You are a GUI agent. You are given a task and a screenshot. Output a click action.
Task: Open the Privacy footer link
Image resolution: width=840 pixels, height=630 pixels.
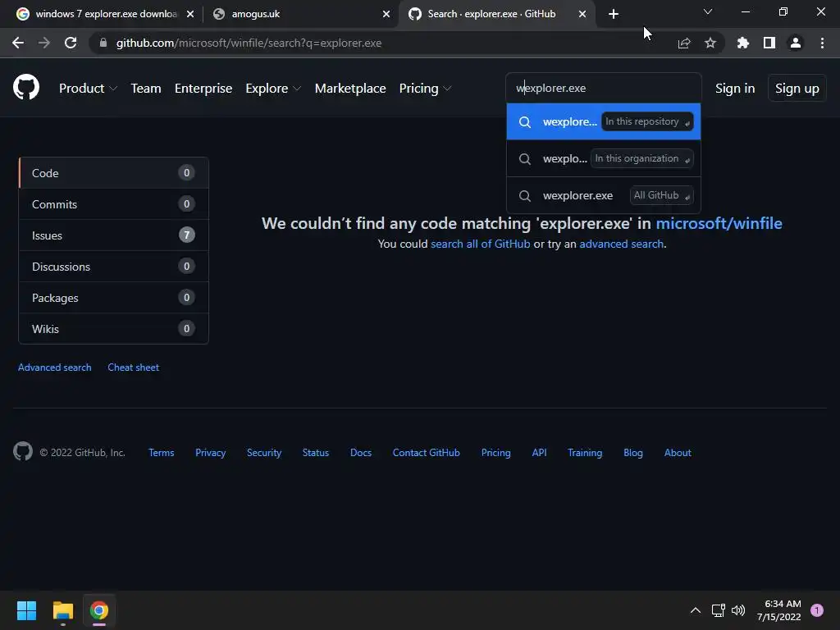click(211, 453)
